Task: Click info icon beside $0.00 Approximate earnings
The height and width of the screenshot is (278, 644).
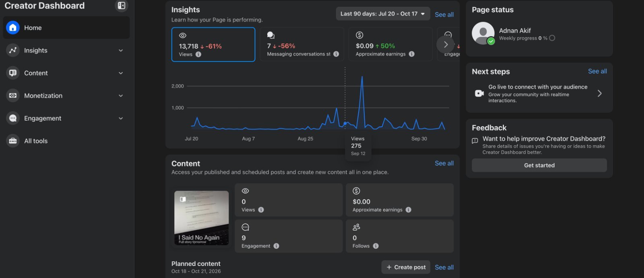Action: point(408,210)
